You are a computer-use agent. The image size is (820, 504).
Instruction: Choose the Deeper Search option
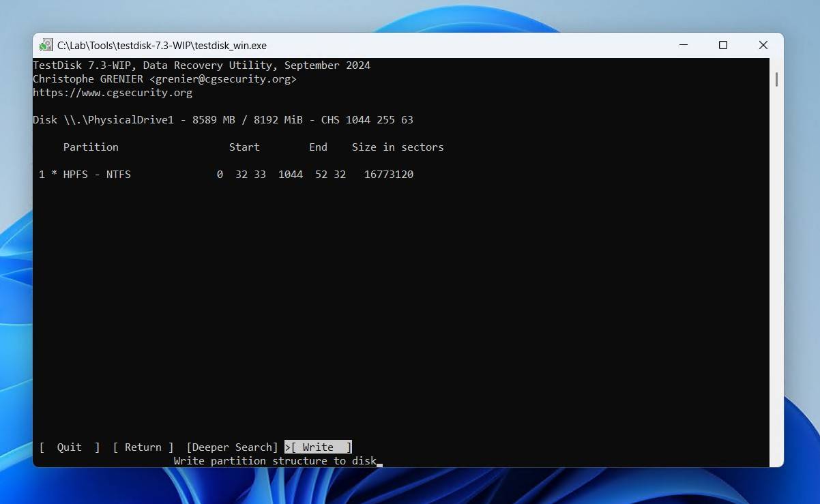tap(232, 447)
